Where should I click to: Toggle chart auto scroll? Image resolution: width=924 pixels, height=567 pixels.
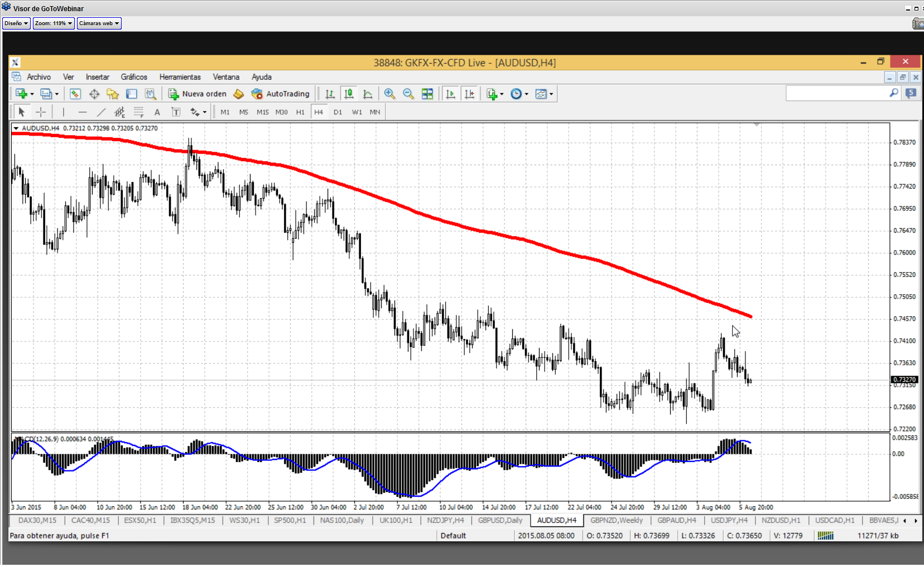pyautogui.click(x=451, y=94)
